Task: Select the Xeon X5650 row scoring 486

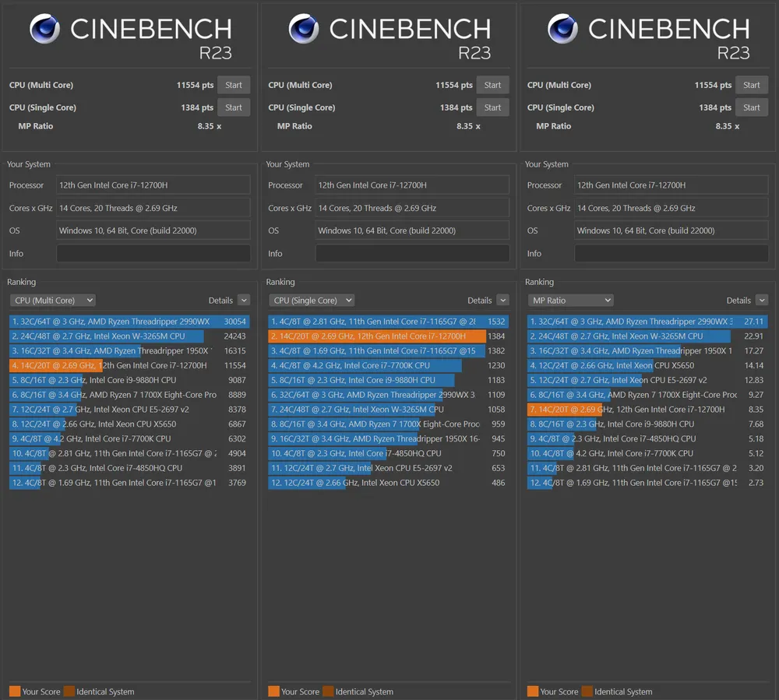Action: coord(387,483)
